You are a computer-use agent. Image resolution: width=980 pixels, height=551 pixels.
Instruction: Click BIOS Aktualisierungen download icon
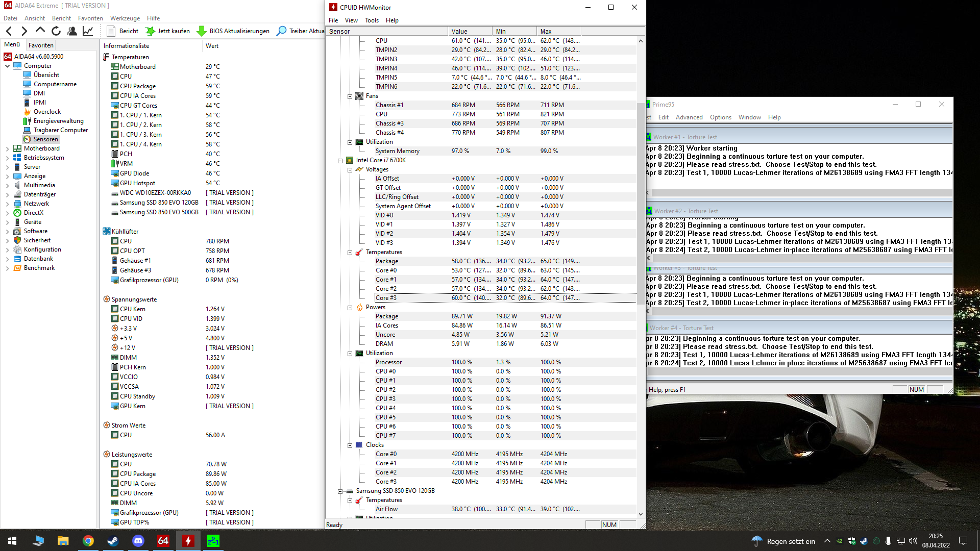click(x=202, y=31)
